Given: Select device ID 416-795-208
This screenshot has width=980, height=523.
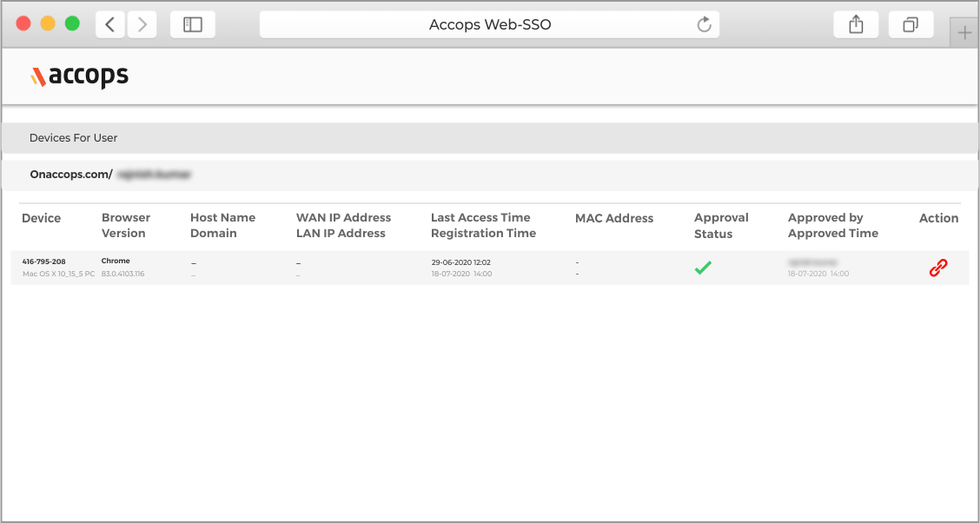Looking at the screenshot, I should [x=43, y=261].
